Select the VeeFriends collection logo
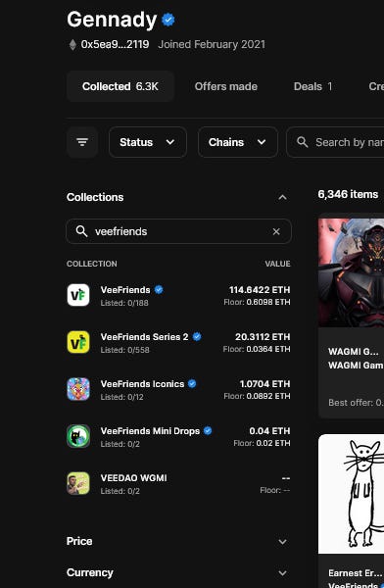This screenshot has width=384, height=588. pos(78,295)
